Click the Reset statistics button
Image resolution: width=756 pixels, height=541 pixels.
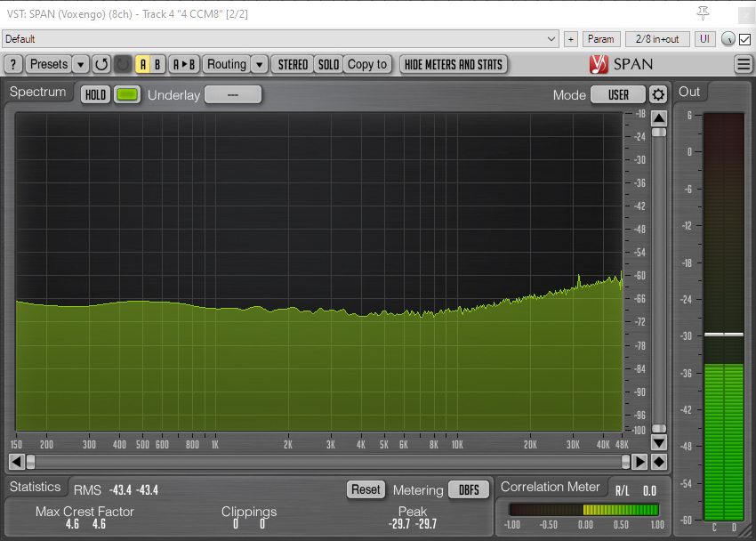click(366, 489)
